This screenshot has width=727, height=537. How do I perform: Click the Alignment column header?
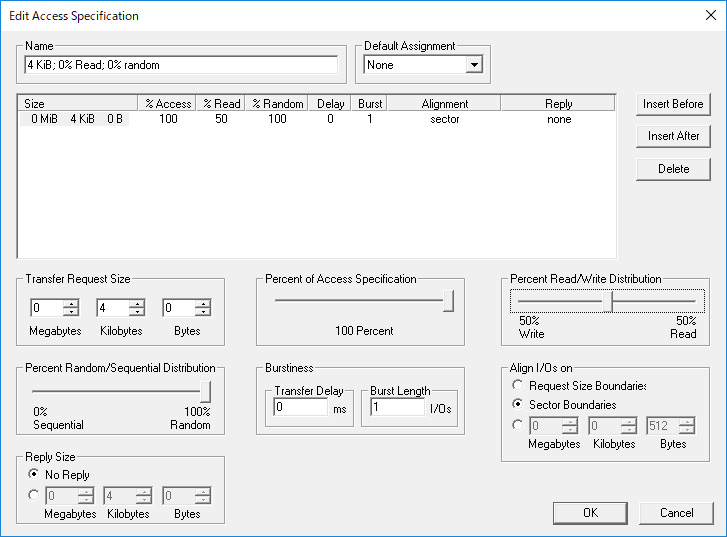point(445,104)
